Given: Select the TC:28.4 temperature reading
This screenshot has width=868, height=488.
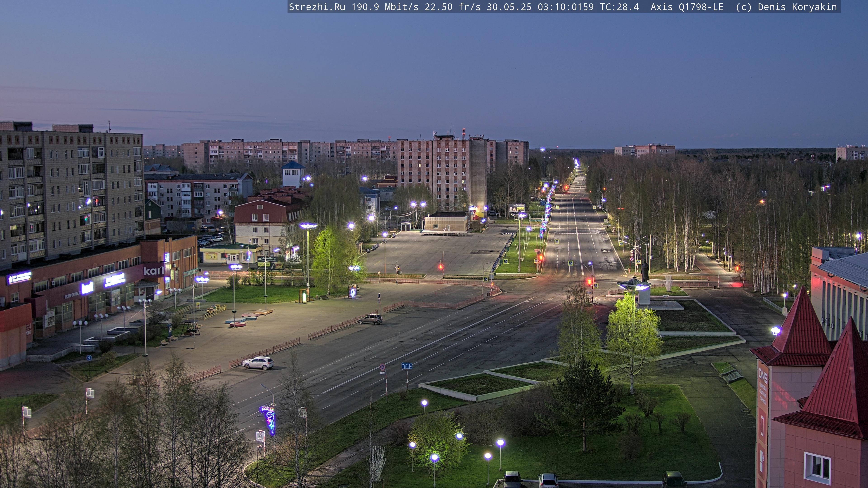Looking at the screenshot, I should click(x=619, y=7).
